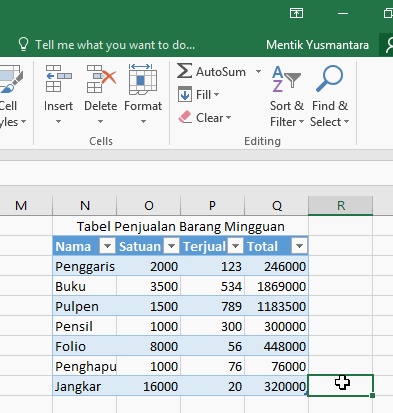Select column R header
The height and width of the screenshot is (413, 393).
(340, 205)
